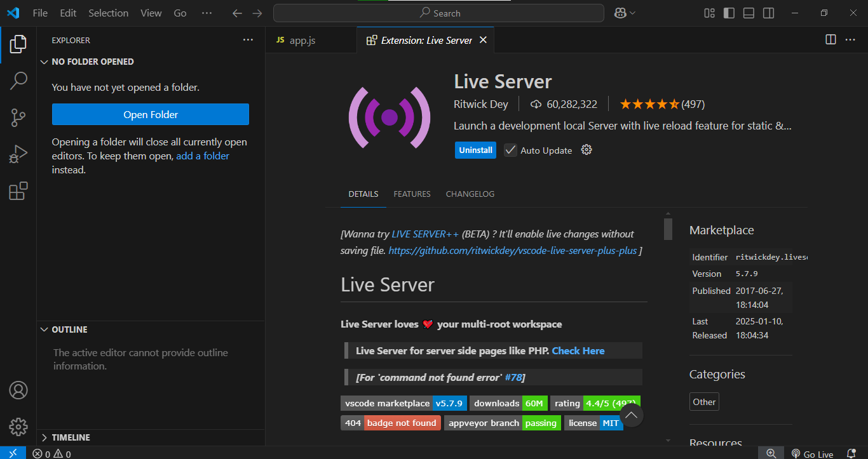Click the 'add a folder' link
This screenshot has width=868, height=459.
click(203, 156)
